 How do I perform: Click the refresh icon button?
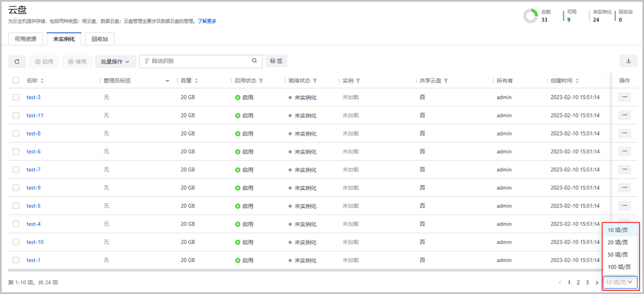tap(17, 62)
